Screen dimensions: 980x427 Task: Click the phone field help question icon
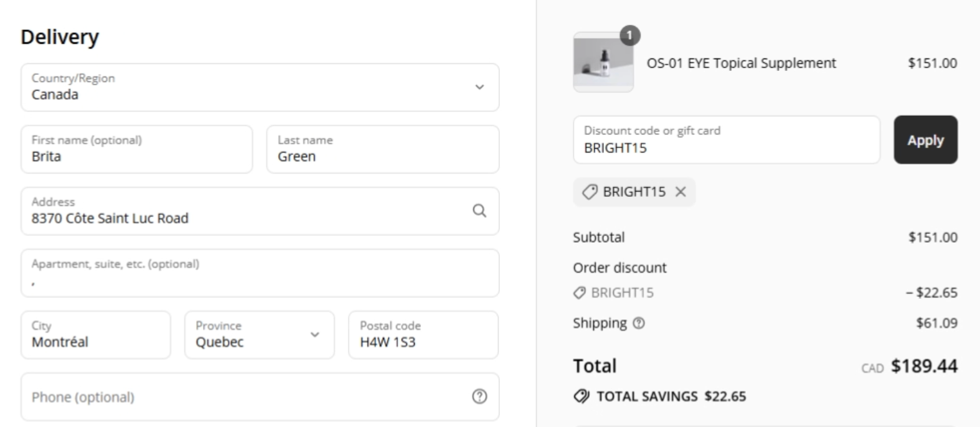479,396
